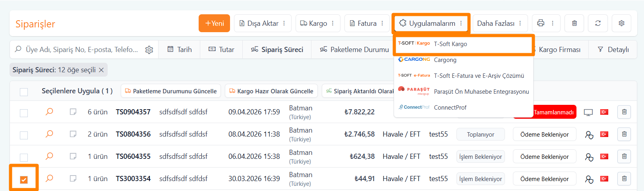Click order number TS0904357

133,112
